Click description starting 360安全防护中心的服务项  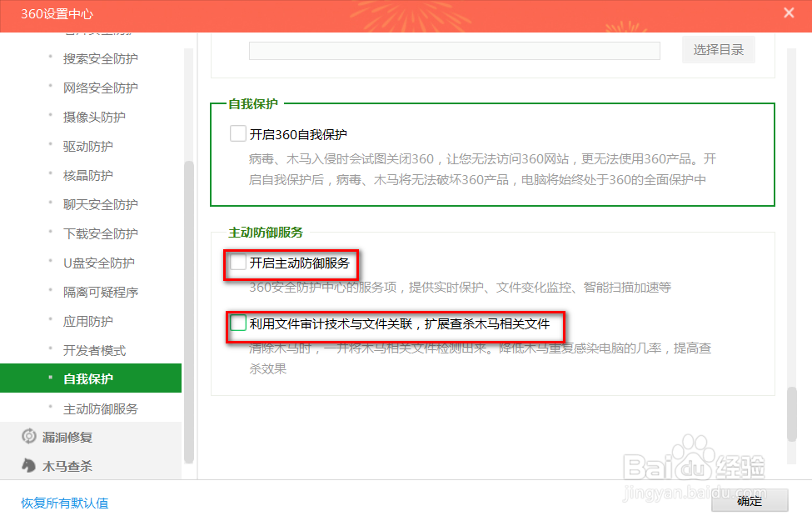pyautogui.click(x=460, y=288)
